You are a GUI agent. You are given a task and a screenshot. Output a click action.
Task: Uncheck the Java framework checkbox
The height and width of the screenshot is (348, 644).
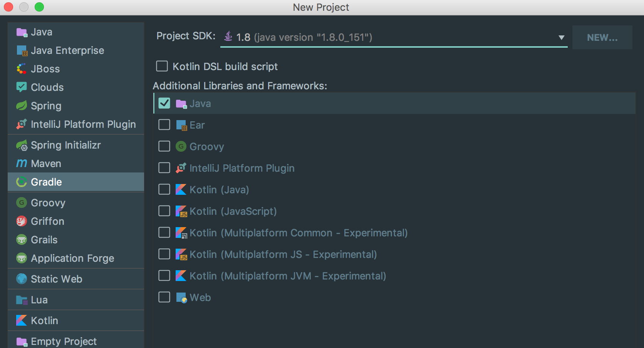[x=164, y=103]
